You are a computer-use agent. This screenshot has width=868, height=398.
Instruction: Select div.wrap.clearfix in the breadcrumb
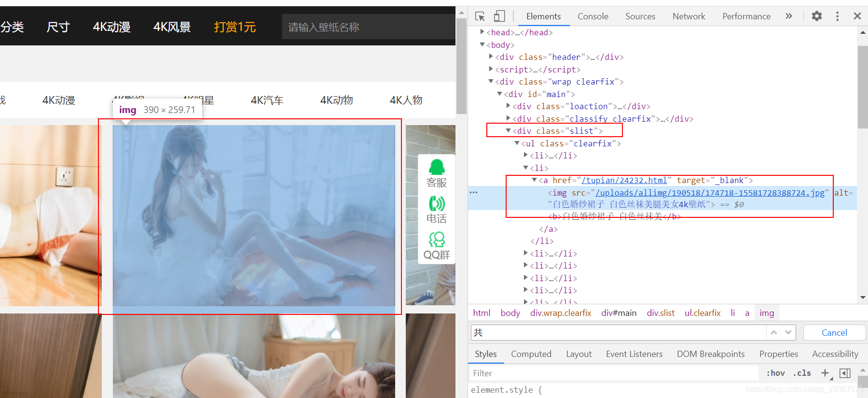[561, 313]
